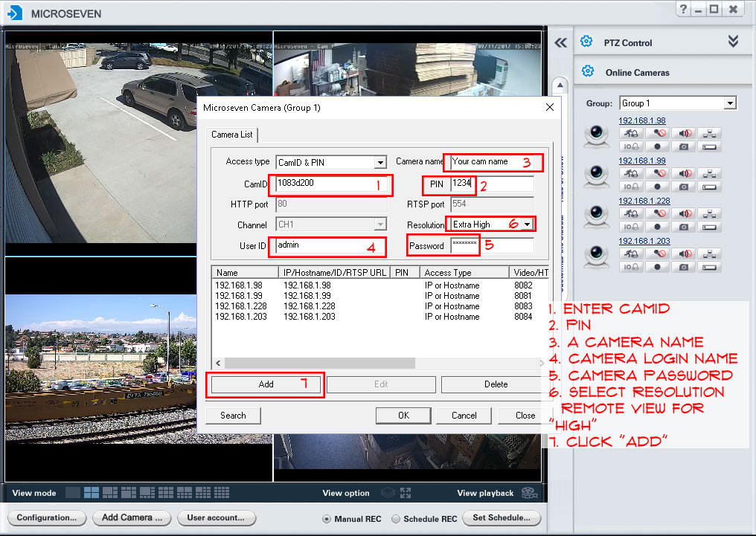Open the 192.168.1.228 camera link
The image size is (756, 536).
[644, 201]
